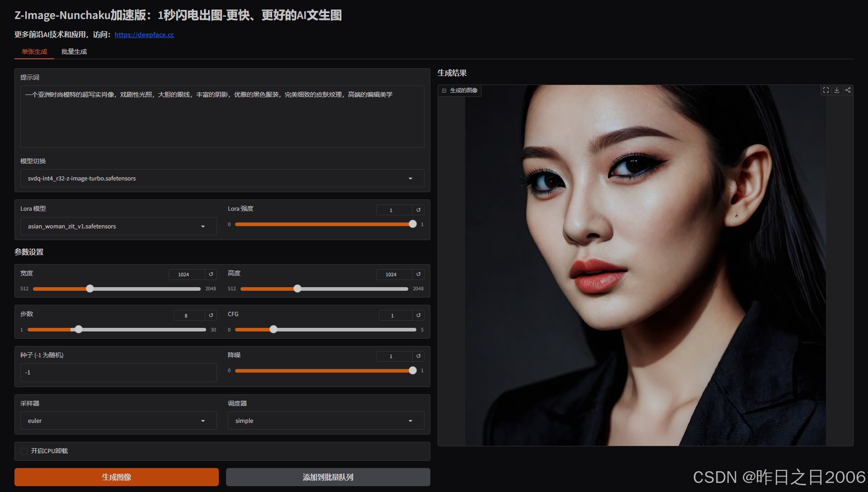Reset 步数 value with reset icon
The image size is (868, 492).
[211, 315]
